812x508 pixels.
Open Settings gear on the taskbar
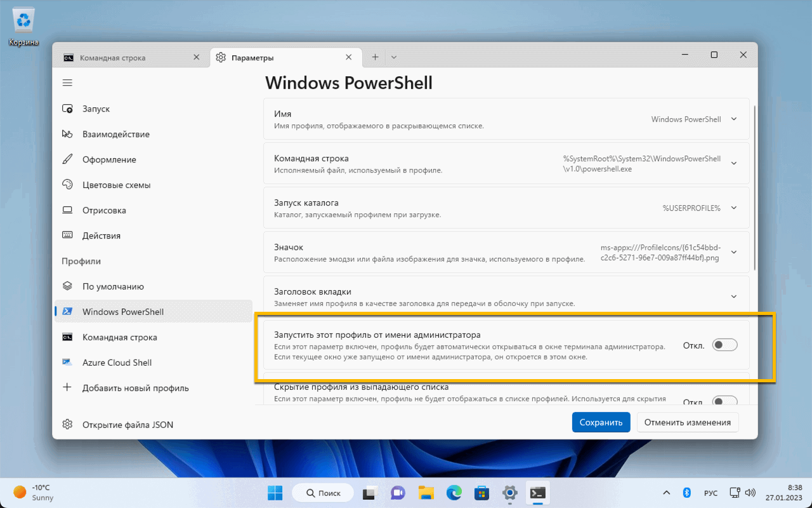509,493
